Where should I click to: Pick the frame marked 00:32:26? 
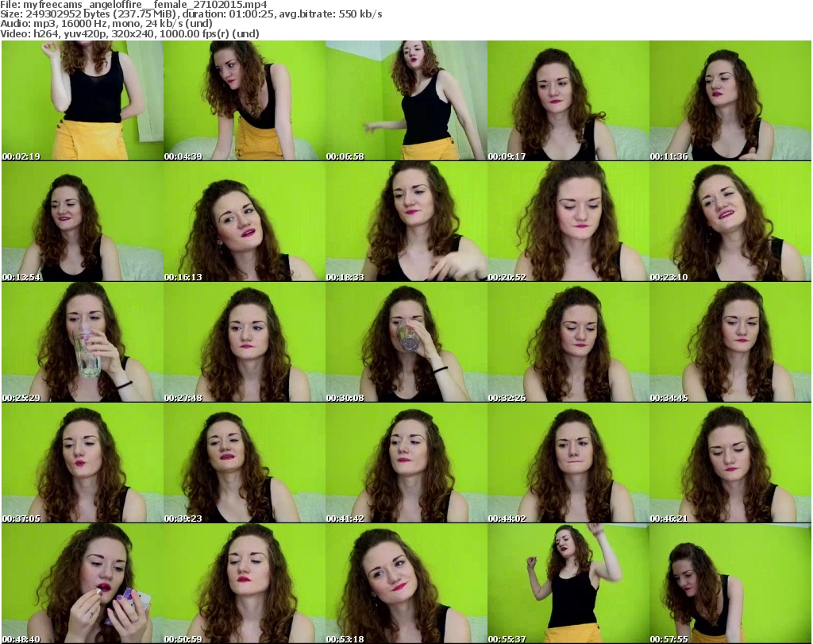[x=568, y=342]
